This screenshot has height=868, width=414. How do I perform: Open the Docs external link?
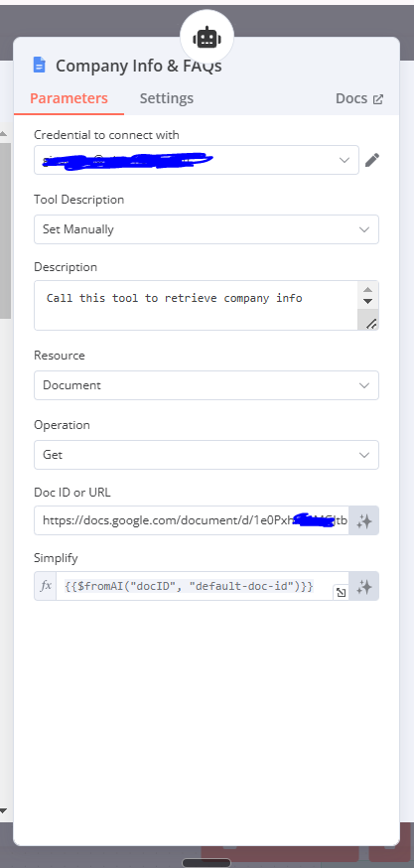pyautogui.click(x=359, y=98)
